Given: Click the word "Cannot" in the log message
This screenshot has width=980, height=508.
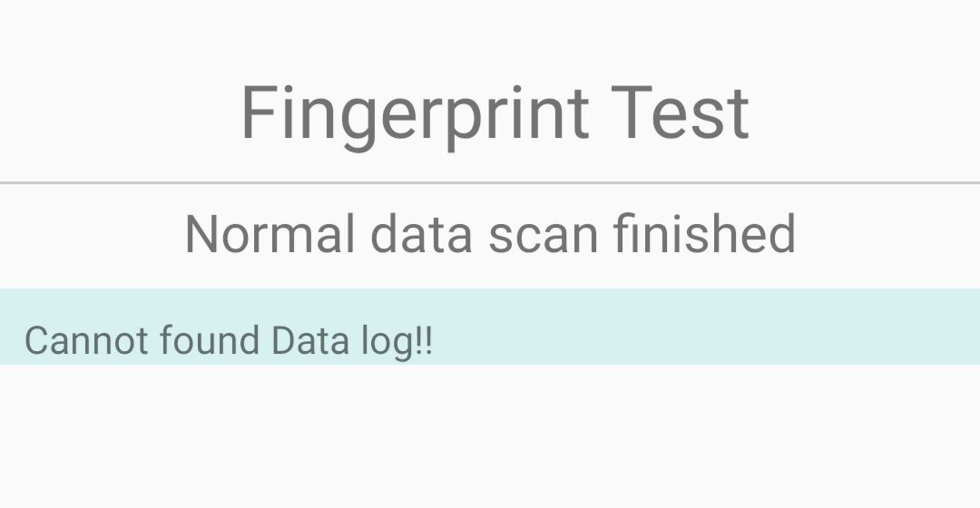Looking at the screenshot, I should pyautogui.click(x=86, y=341).
